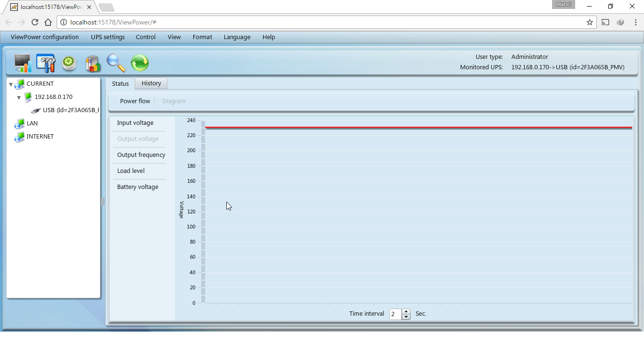Open the books with chart icon
The image size is (644, 343).
(x=93, y=63)
